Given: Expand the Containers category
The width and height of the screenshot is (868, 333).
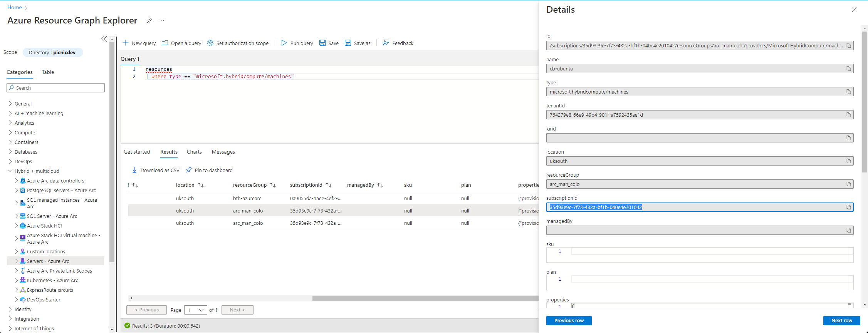Looking at the screenshot, I should click(x=10, y=142).
